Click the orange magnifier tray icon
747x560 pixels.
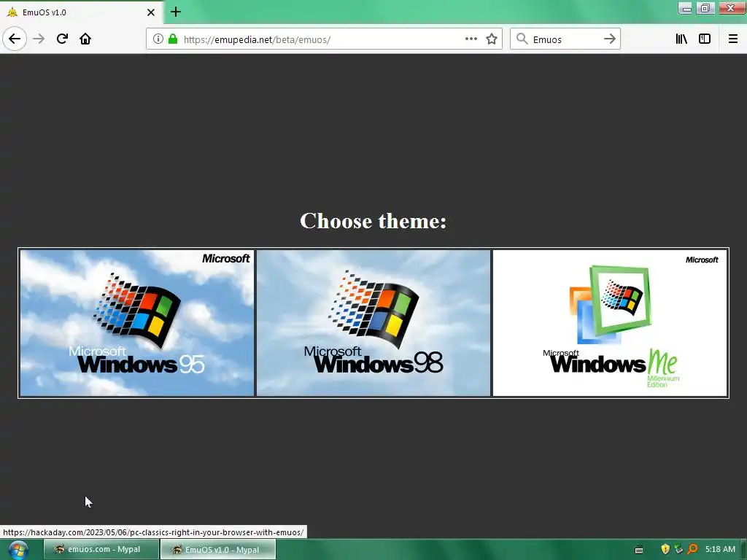pyautogui.click(x=692, y=549)
